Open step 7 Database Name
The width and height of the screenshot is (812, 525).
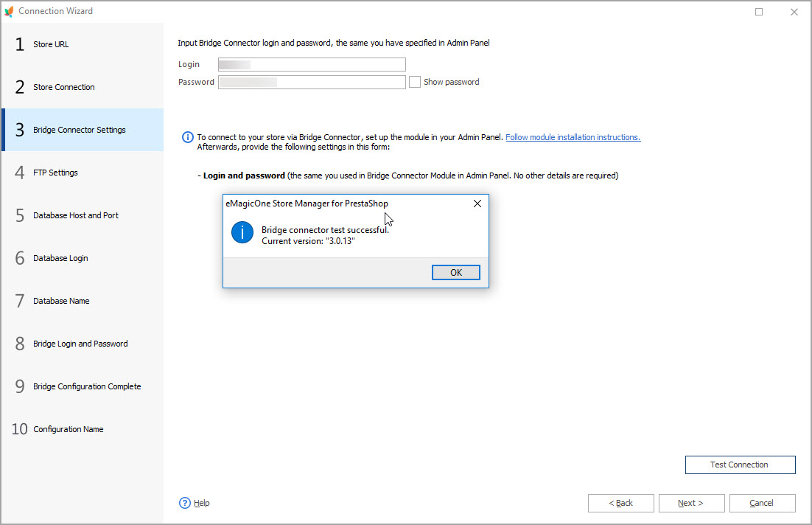[x=83, y=301]
